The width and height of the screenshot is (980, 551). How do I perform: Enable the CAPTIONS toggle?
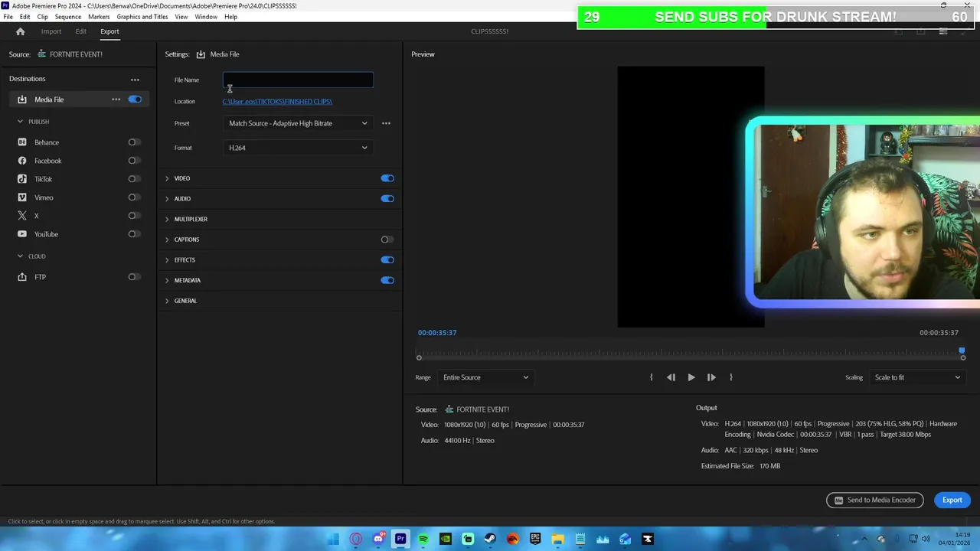click(x=387, y=240)
